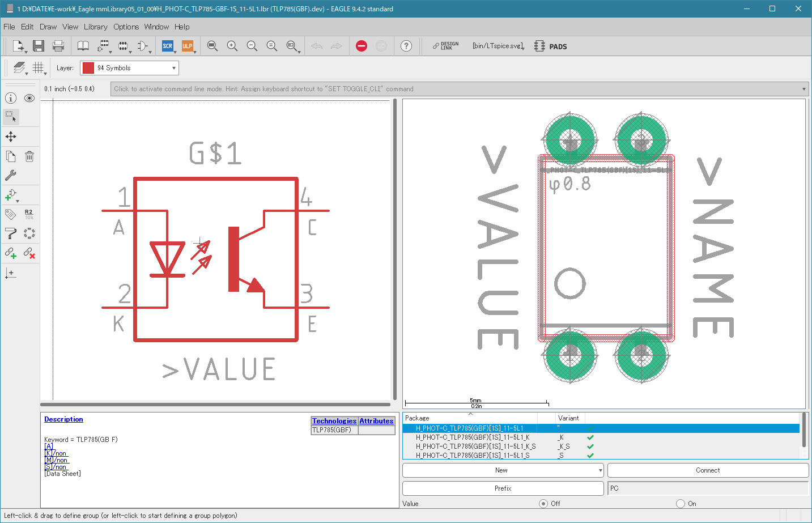Open help with the question mark icon

pos(406,46)
